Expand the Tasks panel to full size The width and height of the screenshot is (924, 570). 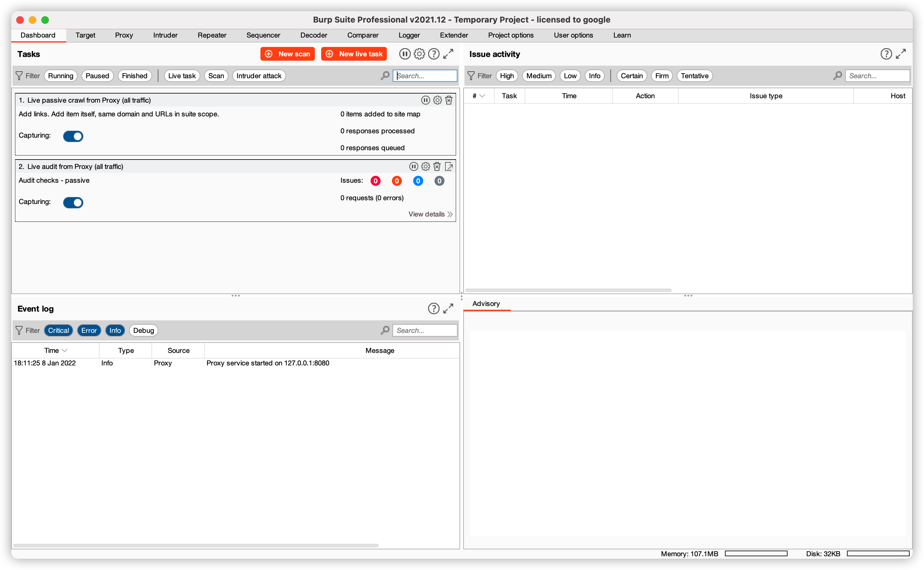click(448, 54)
